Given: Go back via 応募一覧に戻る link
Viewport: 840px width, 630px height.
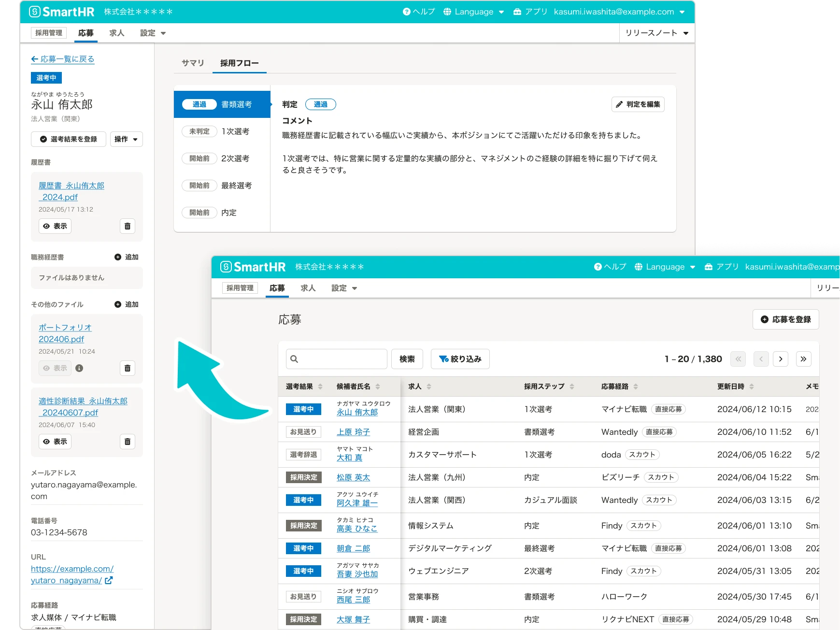Looking at the screenshot, I should [63, 59].
